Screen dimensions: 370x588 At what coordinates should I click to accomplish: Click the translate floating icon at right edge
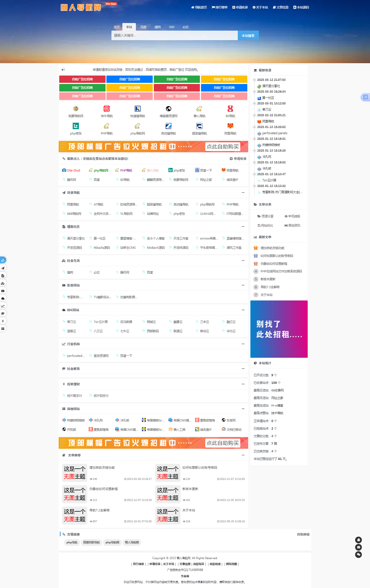pos(365,97)
